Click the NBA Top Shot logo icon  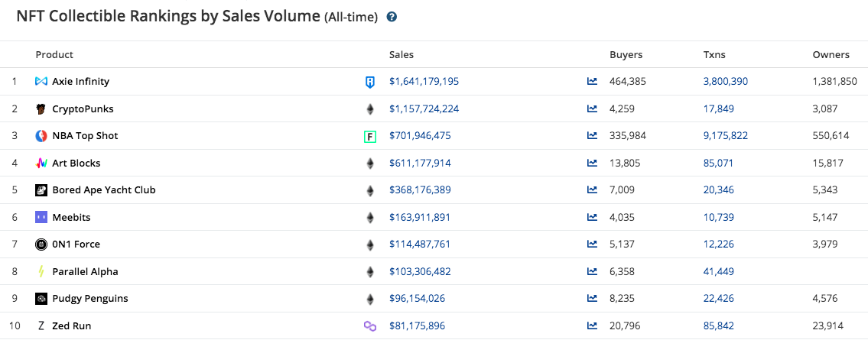pos(41,135)
